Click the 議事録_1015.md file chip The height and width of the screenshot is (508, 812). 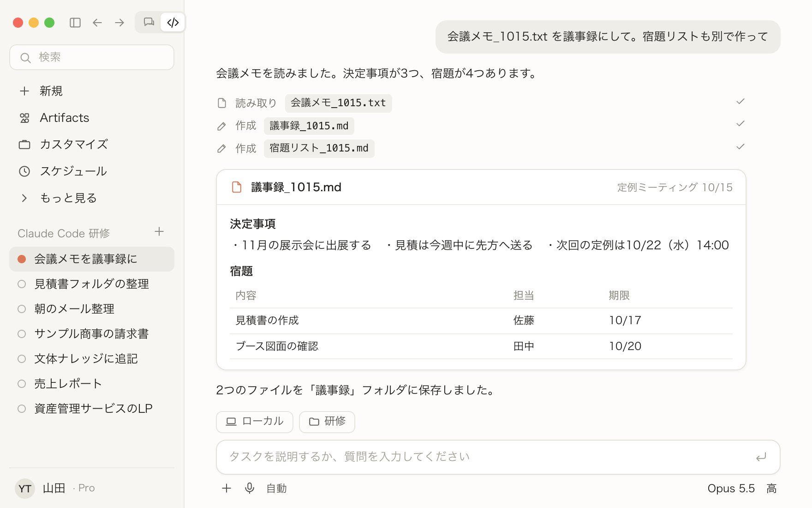[x=309, y=126]
